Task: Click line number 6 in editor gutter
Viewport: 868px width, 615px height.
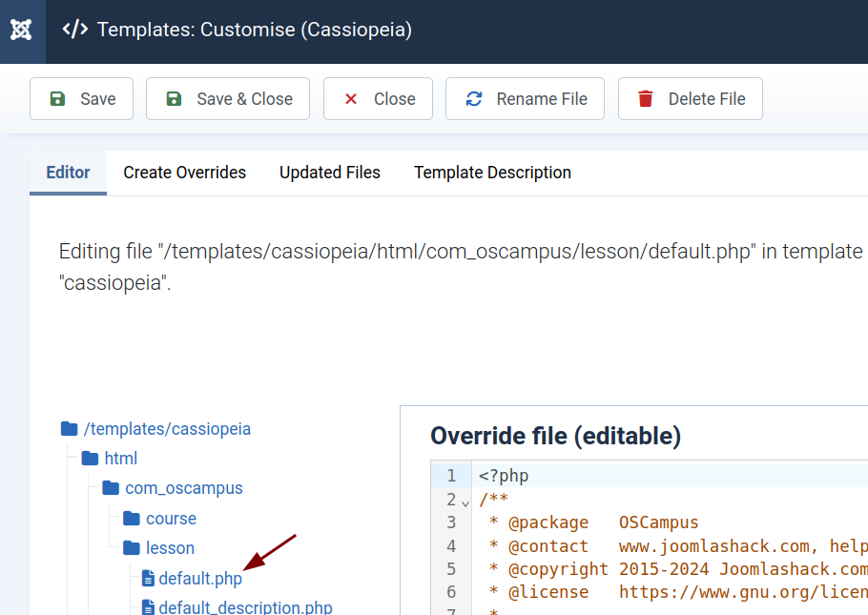Action: pos(451,592)
